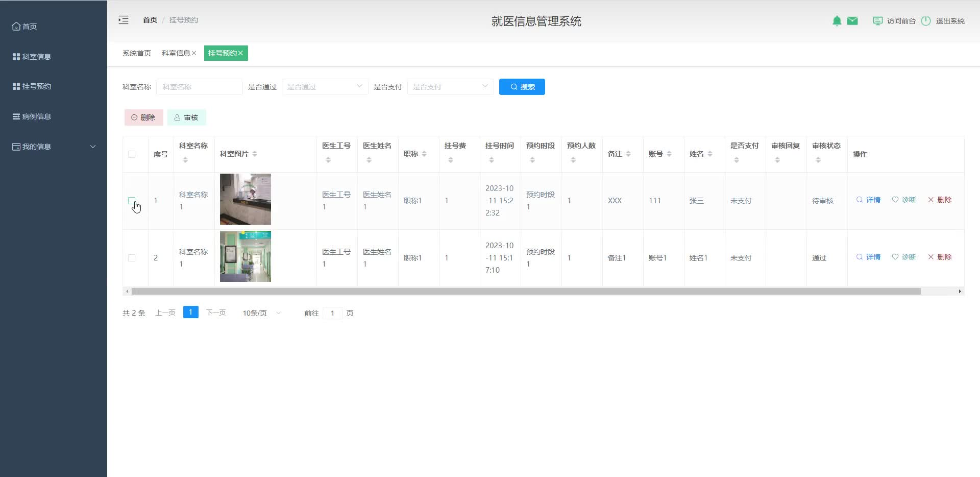Click the blue 搜索 button
The width and height of the screenshot is (980, 477).
coord(522,87)
